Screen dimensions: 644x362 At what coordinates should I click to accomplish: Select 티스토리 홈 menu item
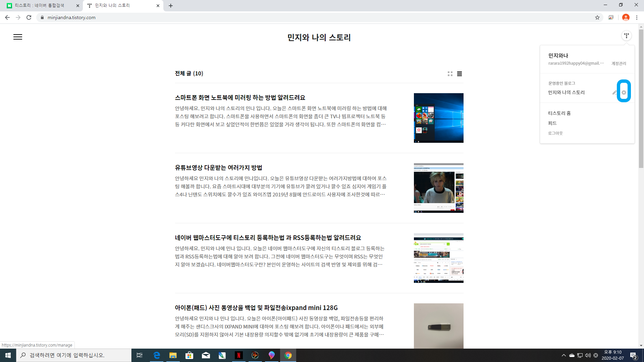(x=559, y=113)
